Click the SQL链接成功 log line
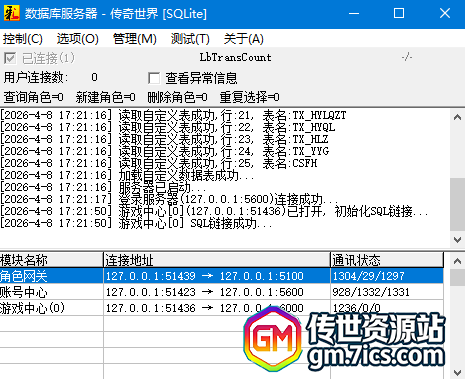This screenshot has height=379, width=465. click(x=137, y=223)
